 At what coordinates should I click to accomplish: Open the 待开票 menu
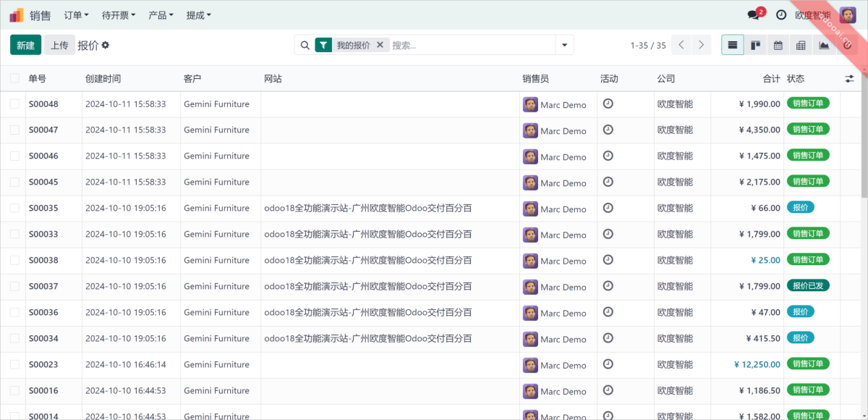pos(118,14)
